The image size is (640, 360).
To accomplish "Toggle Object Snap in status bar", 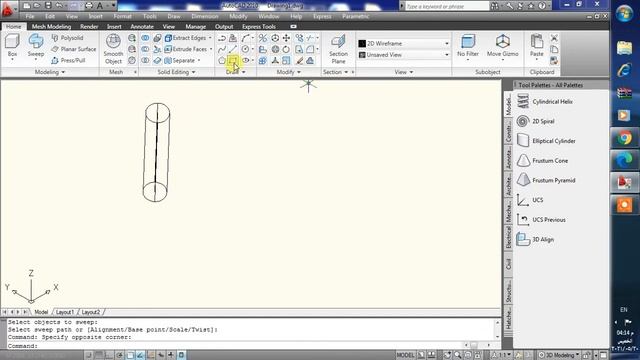I will click(130, 355).
